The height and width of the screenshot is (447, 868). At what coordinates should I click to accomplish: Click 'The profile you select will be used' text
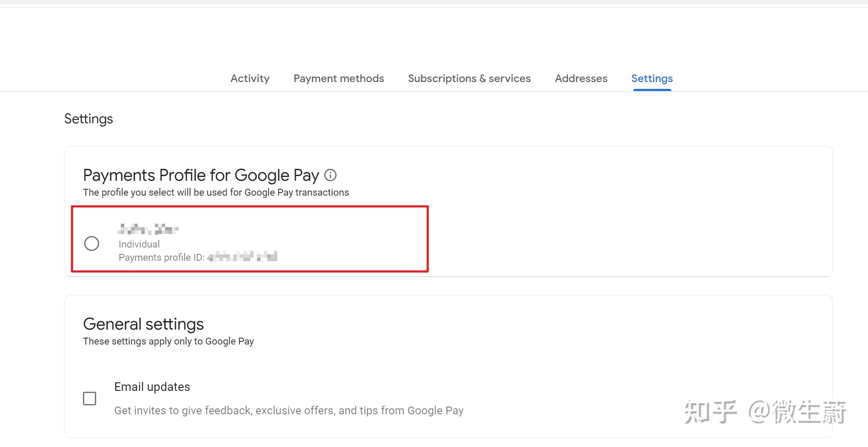tap(216, 192)
